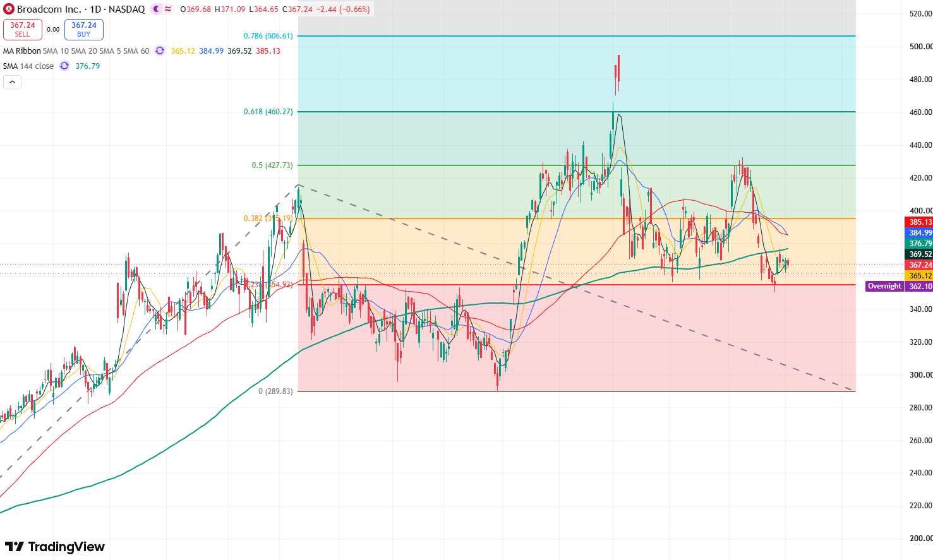This screenshot has height=560, width=933.
Task: Select the 0.618 (460.27) Fibonacci level label
Action: (268, 112)
